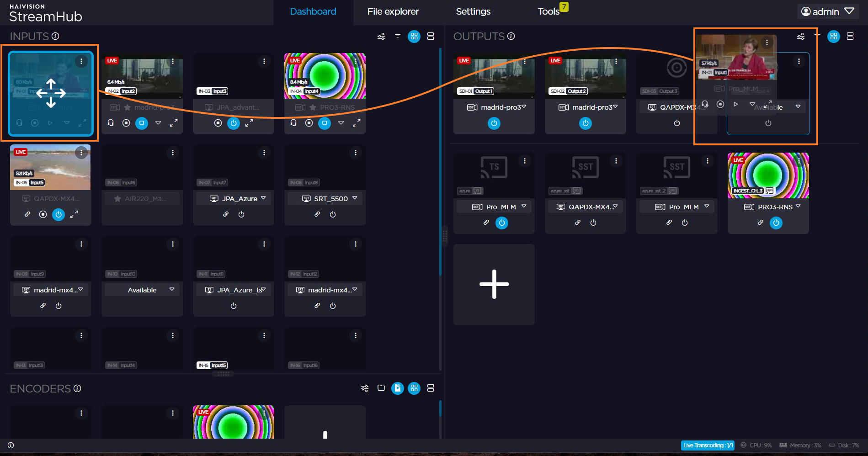Switch to File explorer tab
This screenshot has height=456, width=868.
click(x=393, y=11)
